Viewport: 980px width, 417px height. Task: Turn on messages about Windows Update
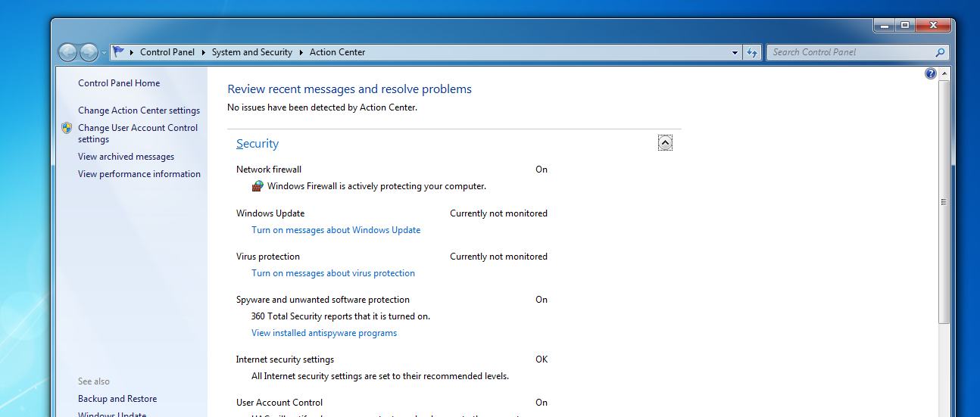(336, 230)
